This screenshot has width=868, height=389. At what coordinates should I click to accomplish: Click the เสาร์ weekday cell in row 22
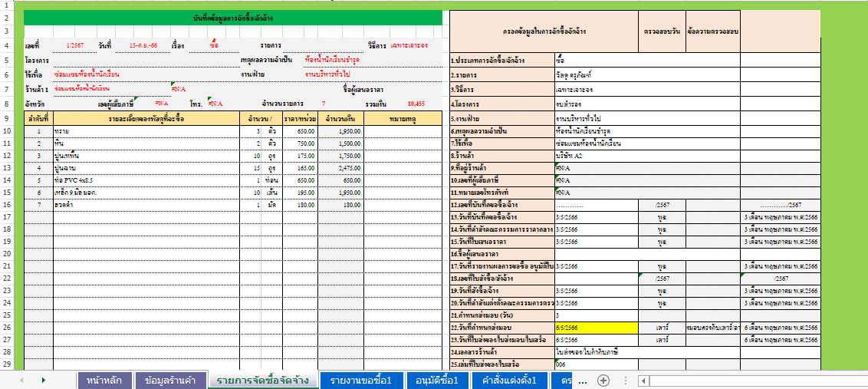click(x=662, y=328)
